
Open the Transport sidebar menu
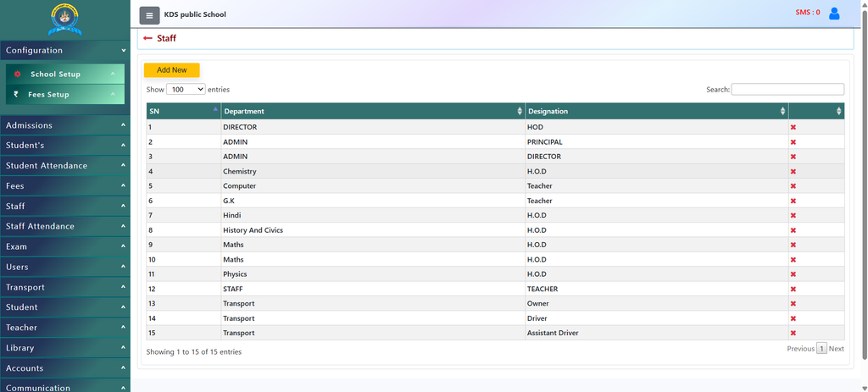pyautogui.click(x=64, y=288)
